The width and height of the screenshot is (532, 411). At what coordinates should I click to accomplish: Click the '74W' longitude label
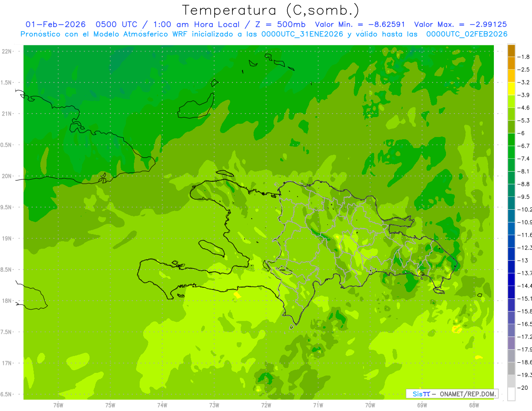pos(162,405)
